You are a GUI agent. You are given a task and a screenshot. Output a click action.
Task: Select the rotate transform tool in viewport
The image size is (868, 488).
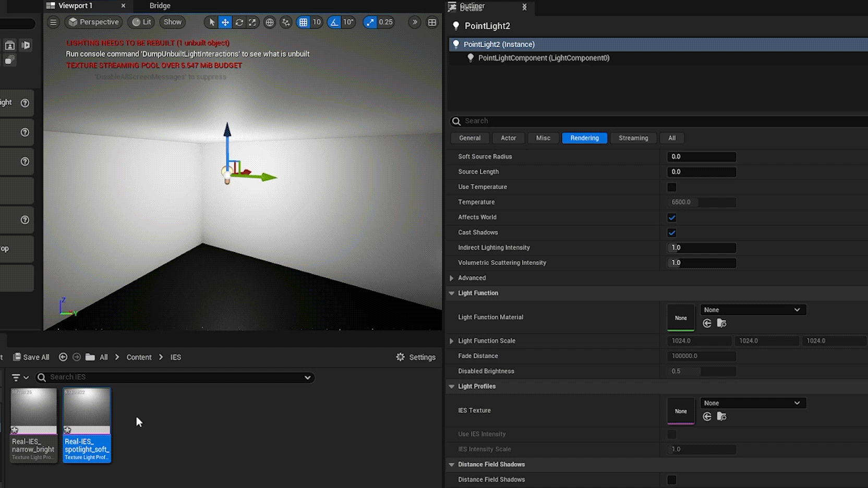[239, 22]
